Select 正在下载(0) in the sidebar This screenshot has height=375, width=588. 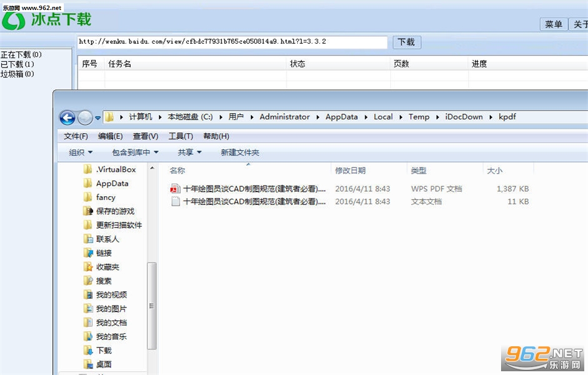[21, 55]
